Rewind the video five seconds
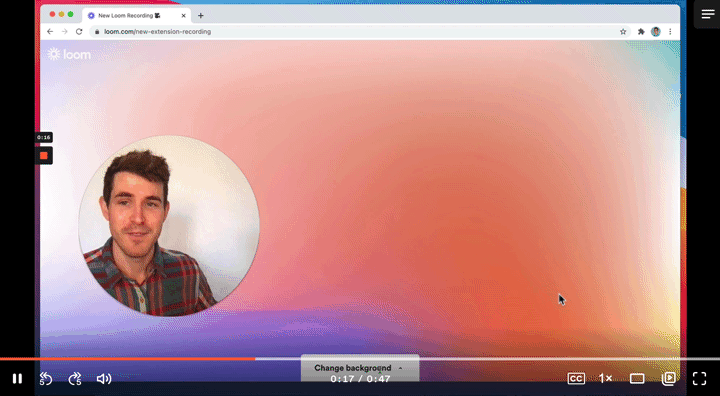Viewport: 720px width, 396px height. coord(45,379)
